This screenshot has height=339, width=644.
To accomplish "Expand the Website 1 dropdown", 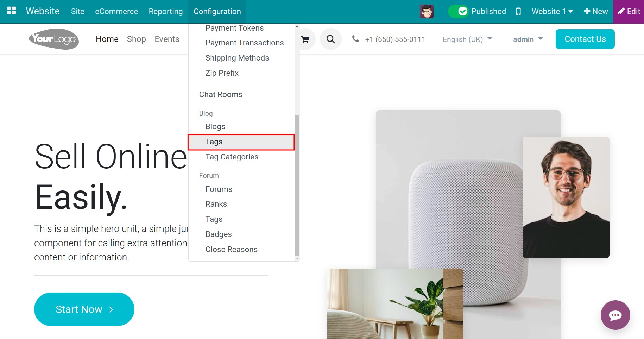I will (x=551, y=11).
